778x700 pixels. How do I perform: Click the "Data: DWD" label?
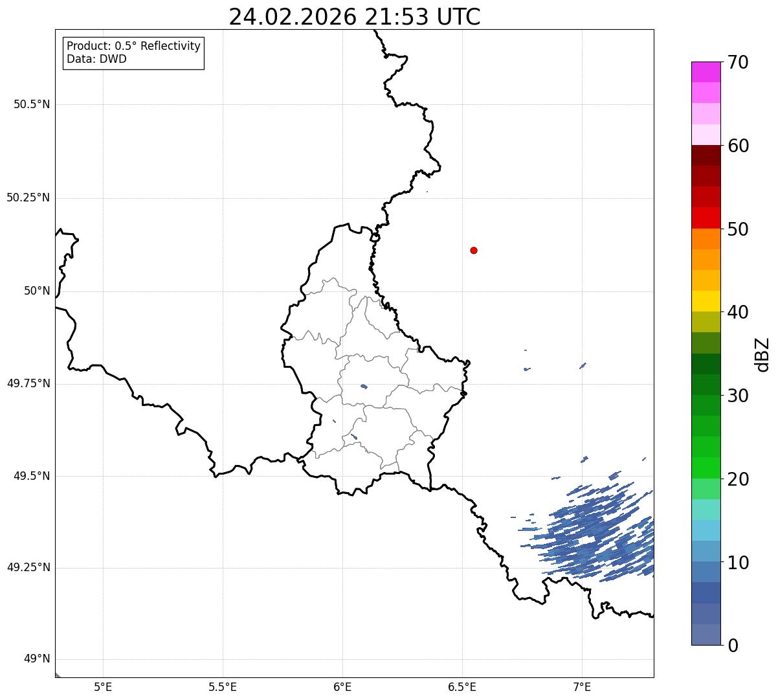pyautogui.click(x=96, y=60)
